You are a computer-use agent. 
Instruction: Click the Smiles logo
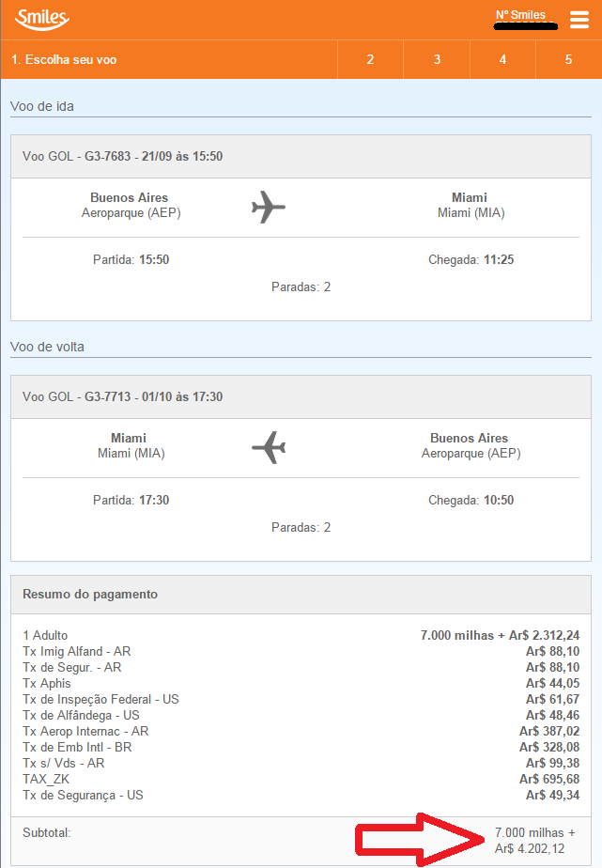42,19
